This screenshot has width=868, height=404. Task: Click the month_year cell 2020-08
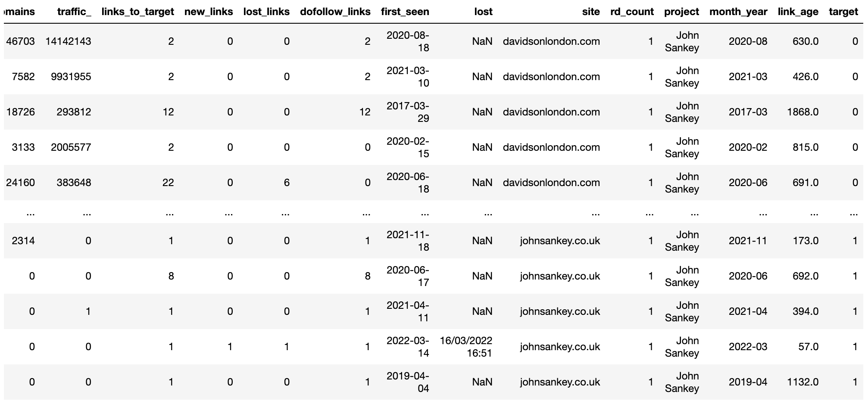[748, 41]
